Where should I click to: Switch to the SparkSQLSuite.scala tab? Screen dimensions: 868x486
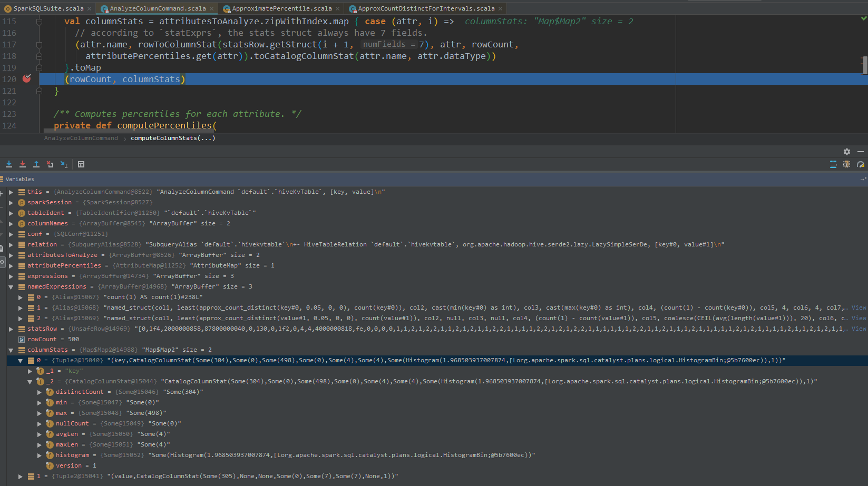tap(48, 8)
